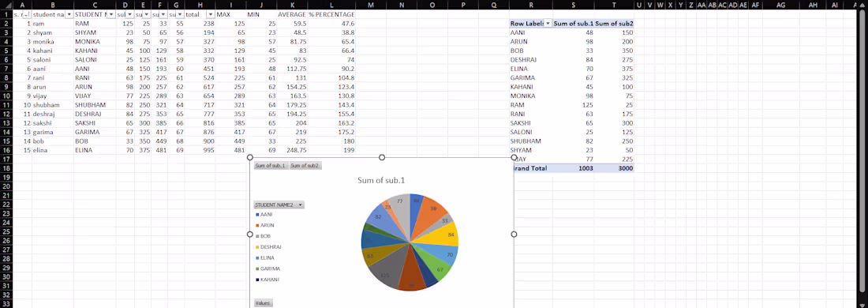
Task: Select the chart title 'Sum of sub.1'
Action: [381, 181]
